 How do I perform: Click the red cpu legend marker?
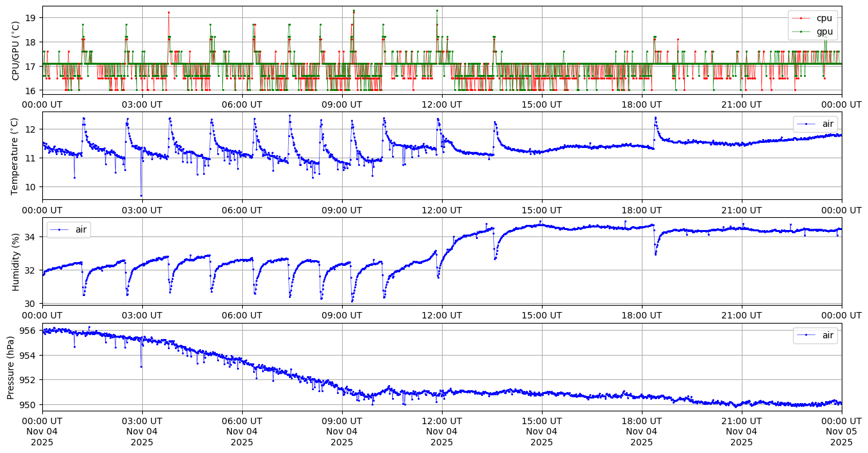pyautogui.click(x=802, y=18)
